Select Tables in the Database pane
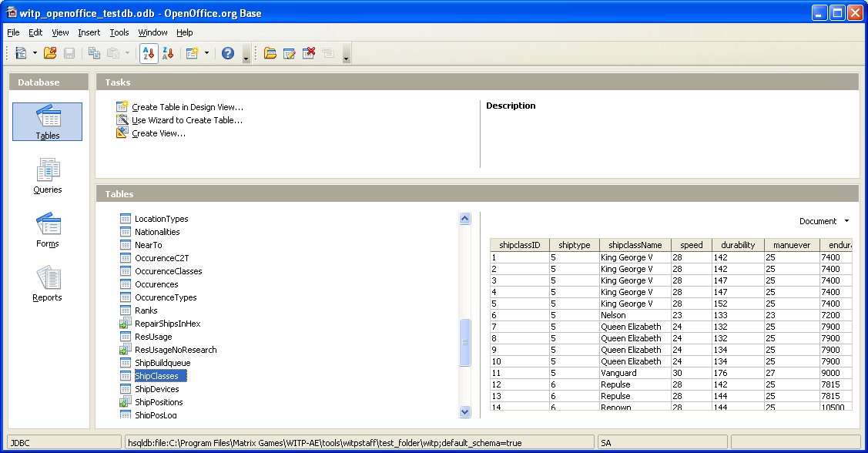This screenshot has width=868, height=453. pyautogui.click(x=48, y=122)
